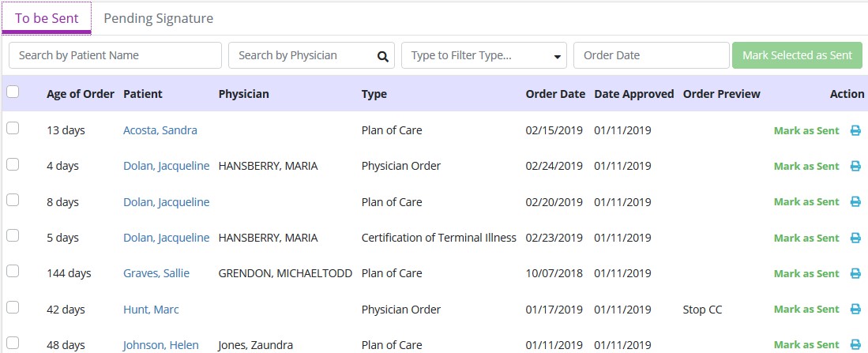Screen dimensions: 868x353
Task: Select the To be Sent tab
Action: pos(47,18)
